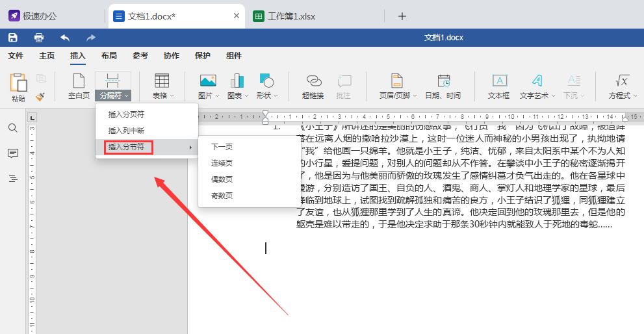Choose Next Page (下一页) section break

click(x=222, y=147)
